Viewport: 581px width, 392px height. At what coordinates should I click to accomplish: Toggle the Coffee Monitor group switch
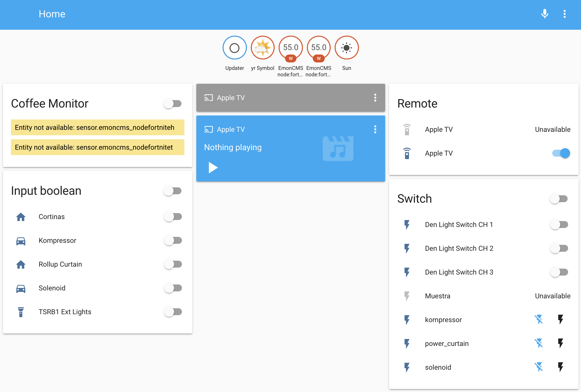click(x=173, y=103)
